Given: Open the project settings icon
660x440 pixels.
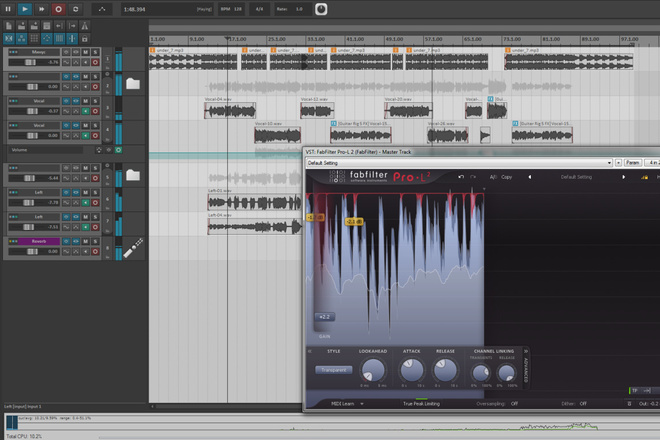Looking at the screenshot, I should (47, 26).
